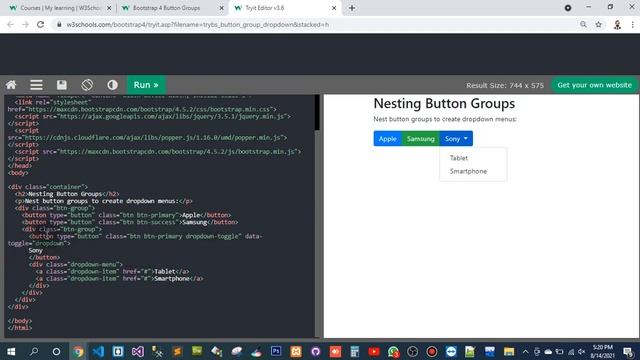Click the Result Size text
Viewport: 640px width, 360px height.
505,85
